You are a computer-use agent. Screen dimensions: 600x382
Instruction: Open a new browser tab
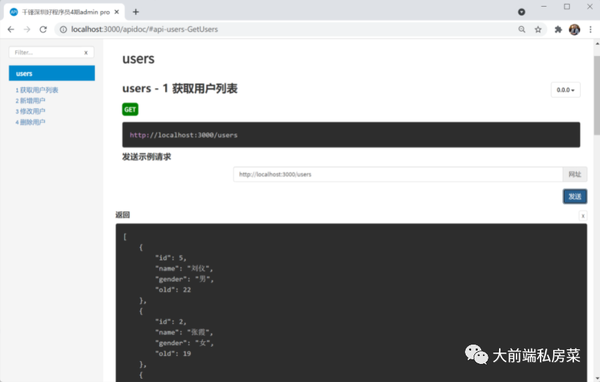(x=136, y=12)
